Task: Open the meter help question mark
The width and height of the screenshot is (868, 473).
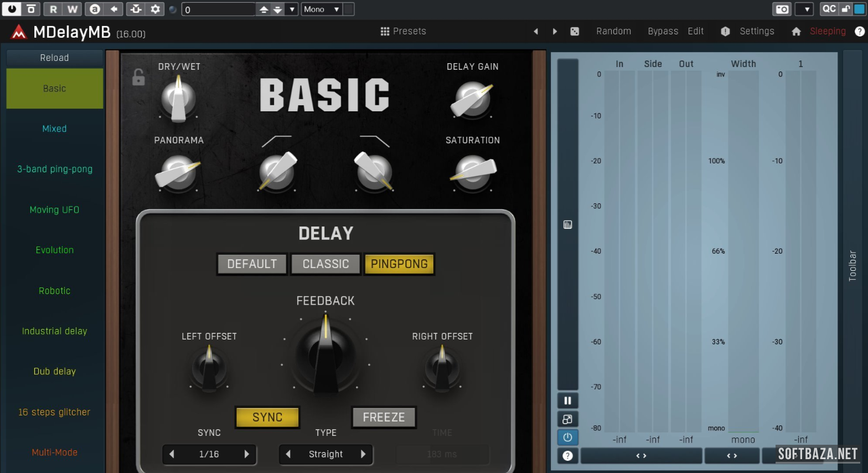Action: 567,456
